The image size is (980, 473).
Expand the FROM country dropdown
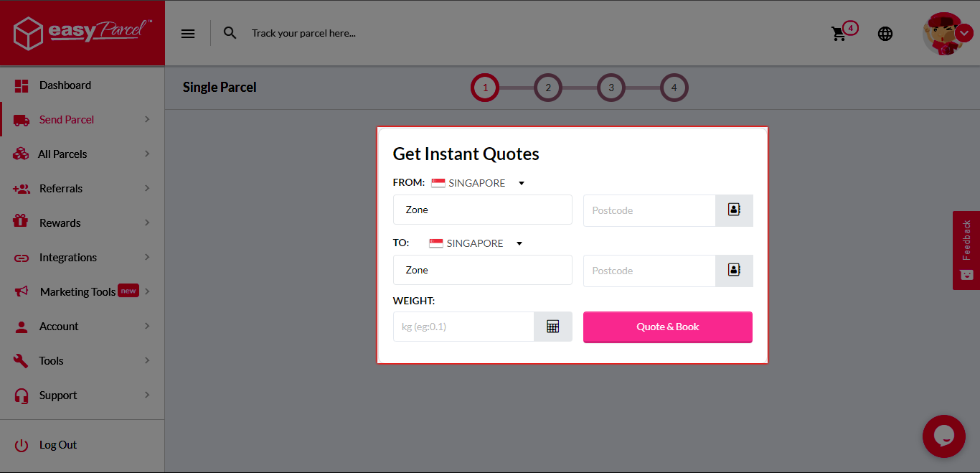521,182
